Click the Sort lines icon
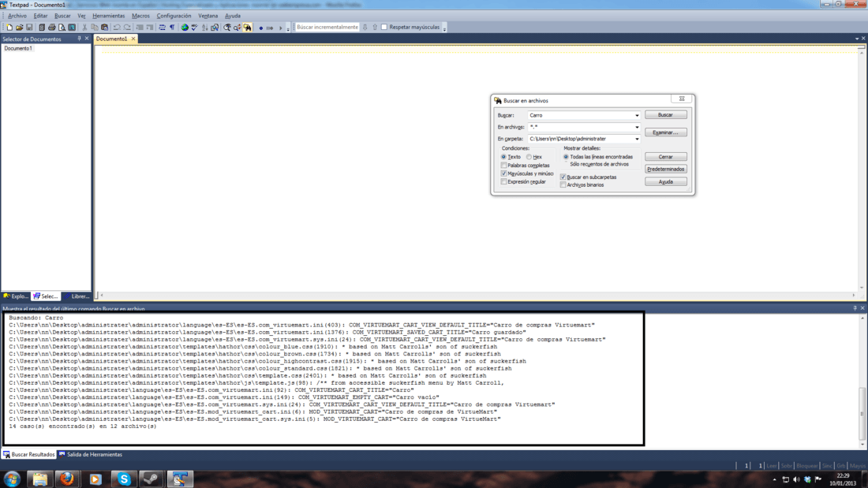This screenshot has height=488, width=868. click(205, 27)
